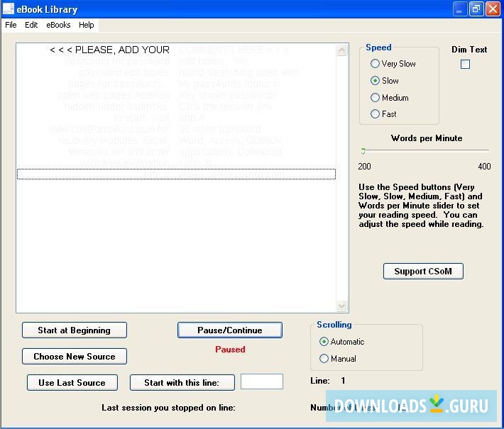Screen dimensions: 504x429
Task: Click Start at Beginning button
Action: [75, 330]
